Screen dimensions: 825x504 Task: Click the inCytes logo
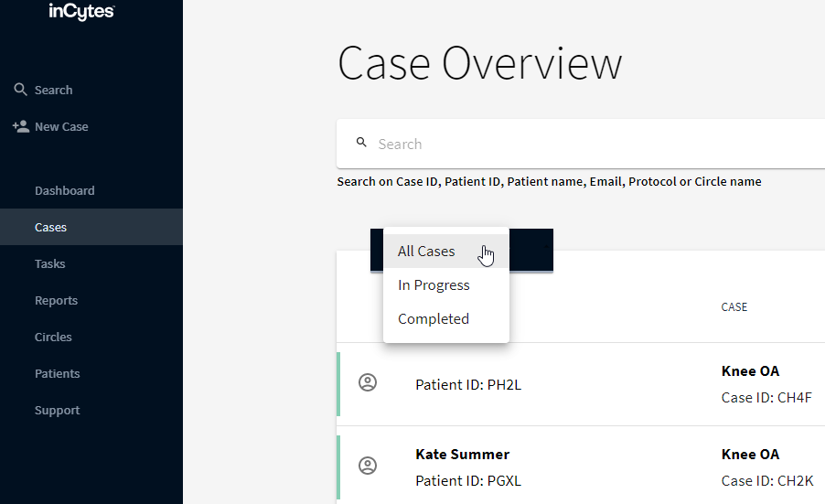click(x=81, y=11)
